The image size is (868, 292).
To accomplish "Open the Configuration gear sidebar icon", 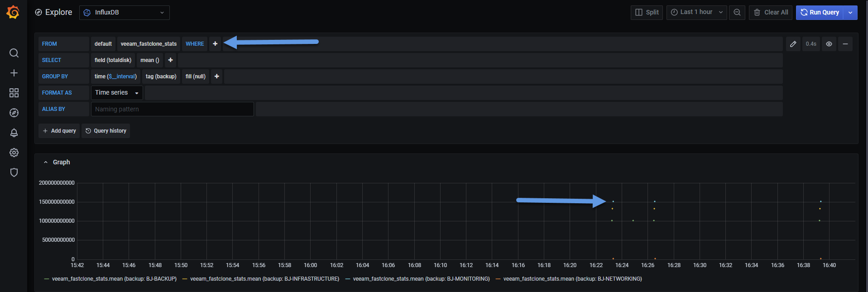I will point(14,153).
